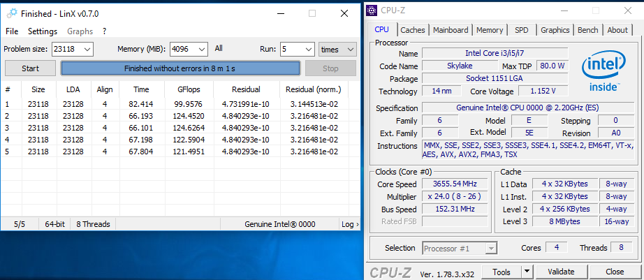Sort by the GFlops column header
The width and height of the screenshot is (644, 280).
point(189,89)
